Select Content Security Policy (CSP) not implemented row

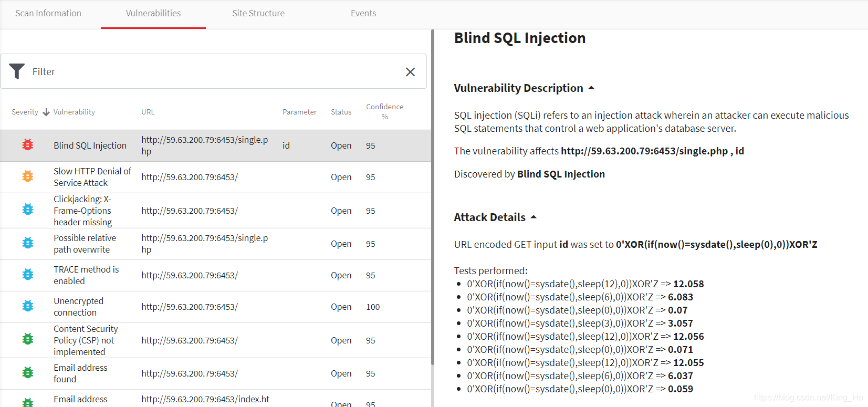[x=215, y=340]
